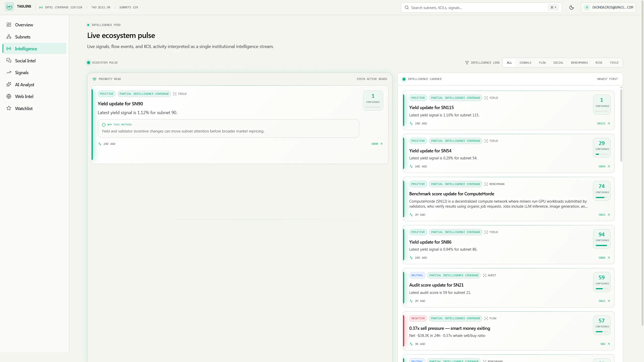Click the search magnifier icon
Screen dimensions: 644x362
pos(407,8)
